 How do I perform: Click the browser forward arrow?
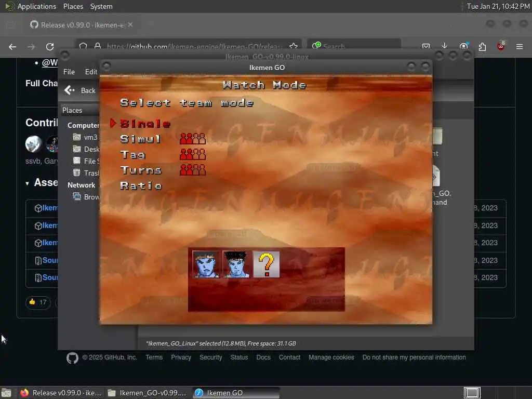click(31, 47)
